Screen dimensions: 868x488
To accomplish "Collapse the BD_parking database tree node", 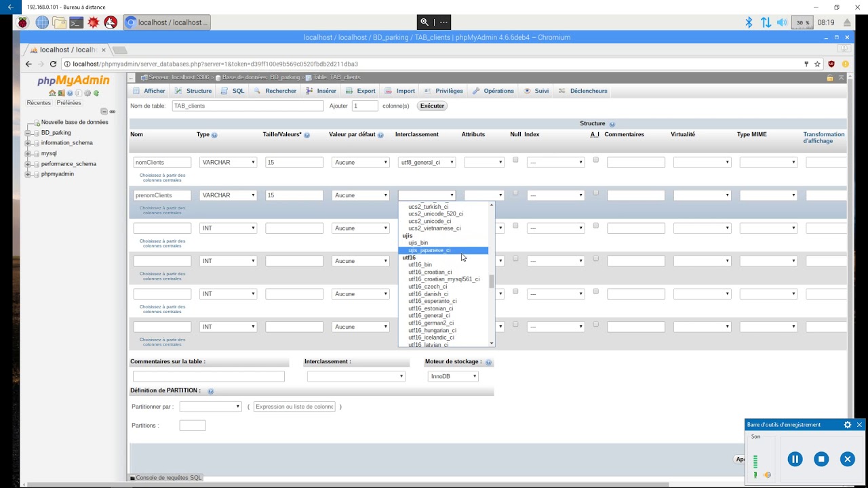I will tap(29, 133).
